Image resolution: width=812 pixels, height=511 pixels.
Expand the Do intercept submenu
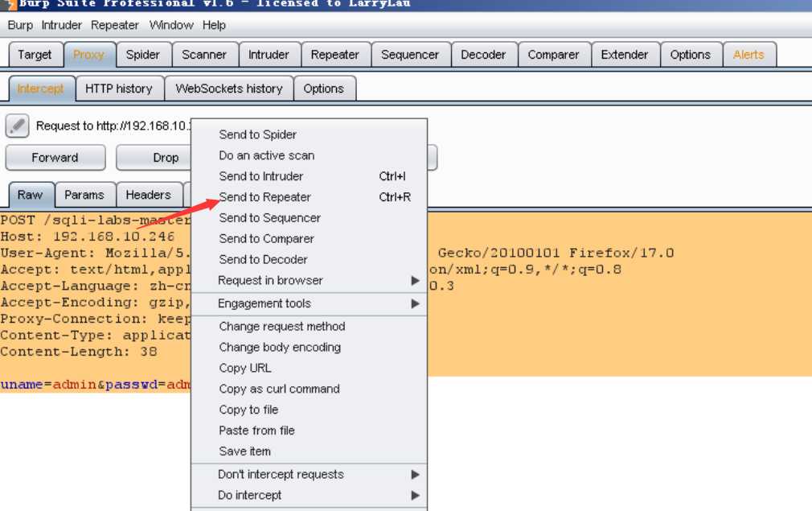(310, 495)
